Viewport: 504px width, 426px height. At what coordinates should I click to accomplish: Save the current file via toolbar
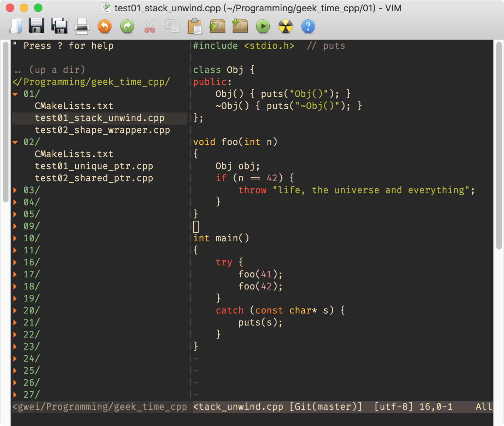coord(36,27)
